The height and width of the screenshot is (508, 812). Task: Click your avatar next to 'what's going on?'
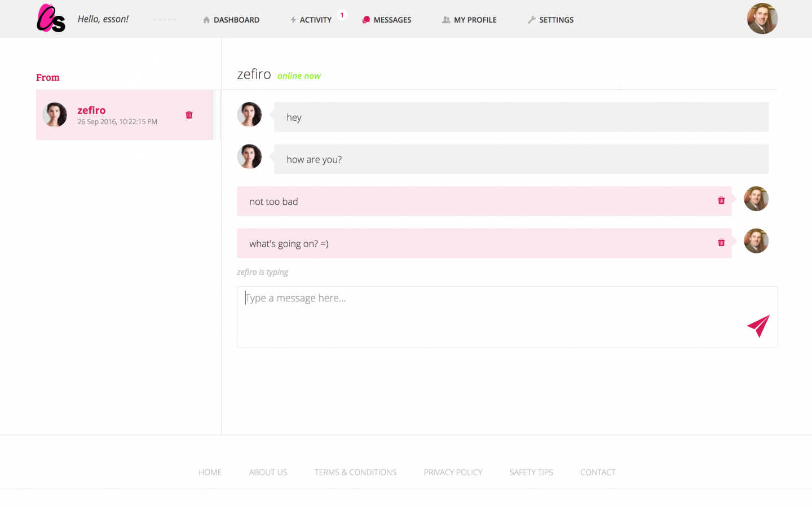(756, 241)
